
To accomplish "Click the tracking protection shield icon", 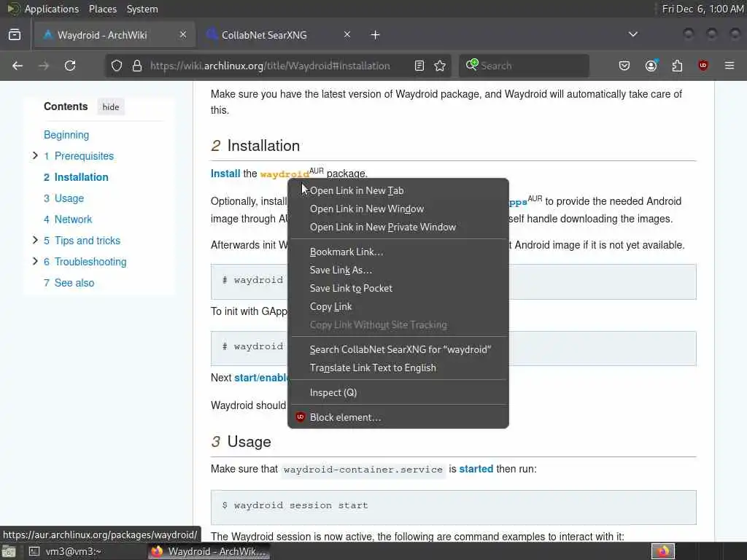I will point(117,66).
